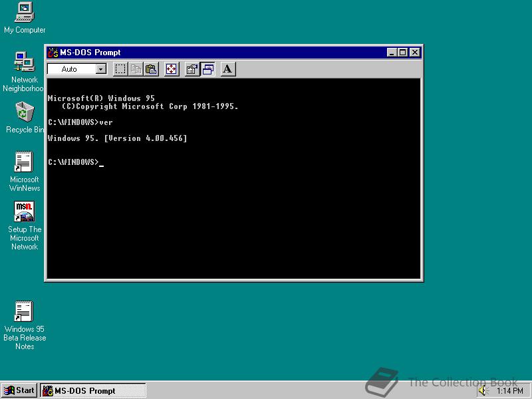Open the font size dropdown arrow
The image size is (532, 399).
[100, 69]
